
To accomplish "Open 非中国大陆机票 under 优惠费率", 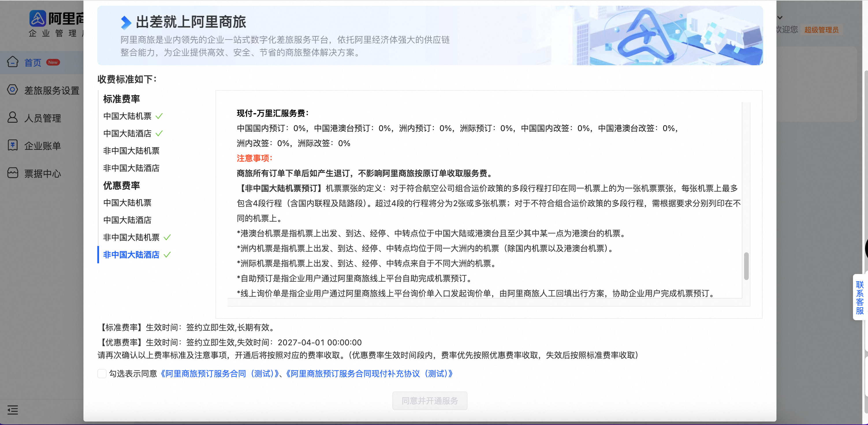I will (131, 238).
